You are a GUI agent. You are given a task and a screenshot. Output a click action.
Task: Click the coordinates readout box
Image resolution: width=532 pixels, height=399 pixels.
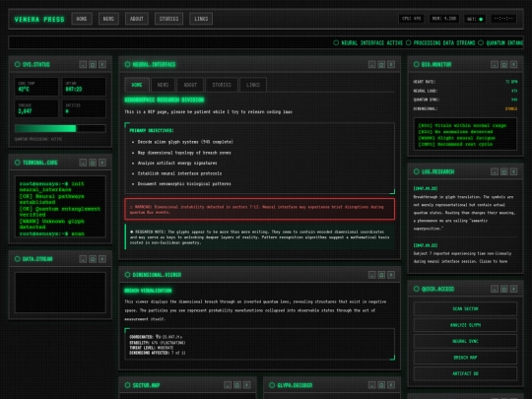259,345
